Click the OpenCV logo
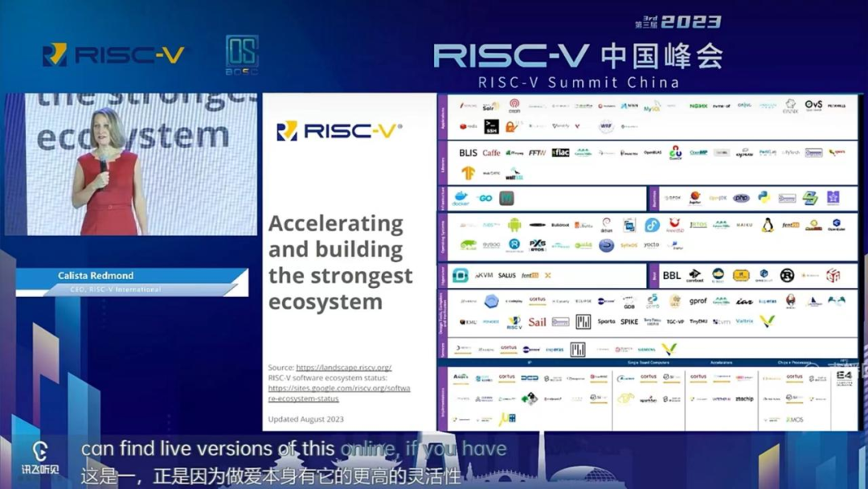The width and height of the screenshot is (868, 489). pyautogui.click(x=675, y=152)
